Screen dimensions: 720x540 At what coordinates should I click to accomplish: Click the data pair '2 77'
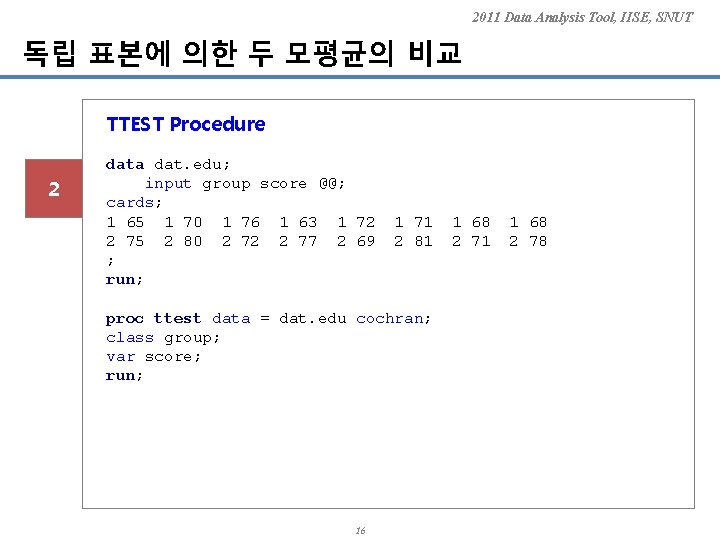[x=298, y=241]
